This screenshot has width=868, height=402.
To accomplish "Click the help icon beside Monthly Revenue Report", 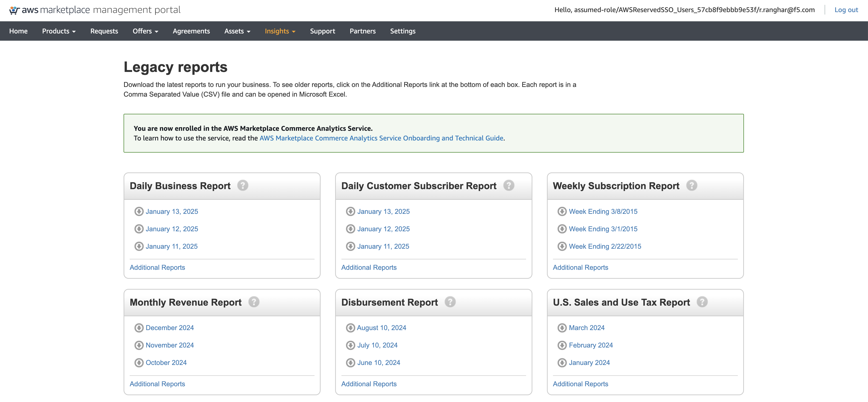I will click(x=254, y=302).
